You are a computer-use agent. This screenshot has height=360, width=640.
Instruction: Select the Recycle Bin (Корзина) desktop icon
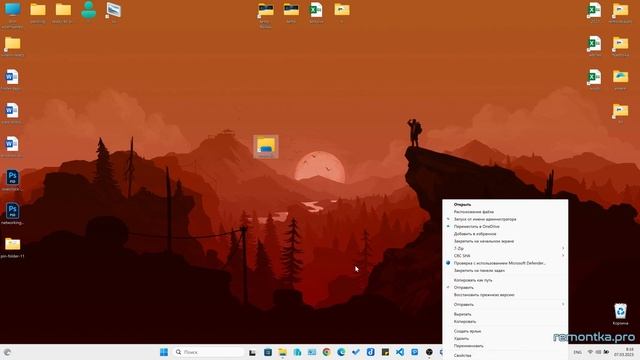(620, 313)
